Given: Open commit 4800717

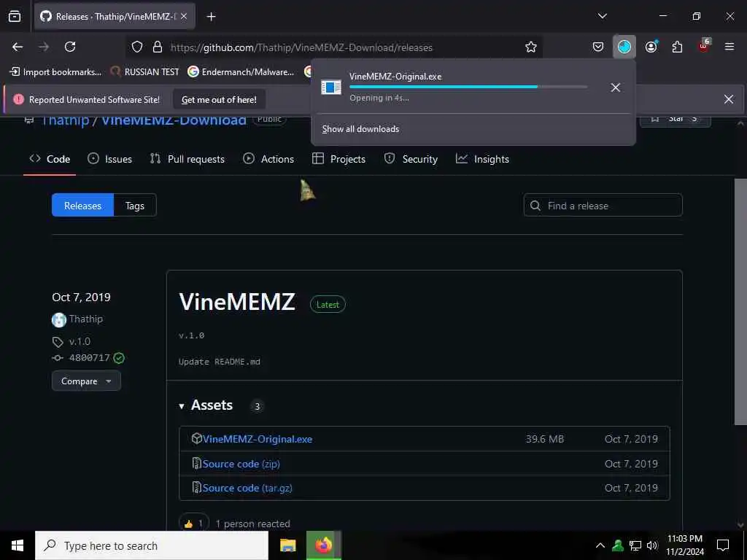Looking at the screenshot, I should pos(89,357).
